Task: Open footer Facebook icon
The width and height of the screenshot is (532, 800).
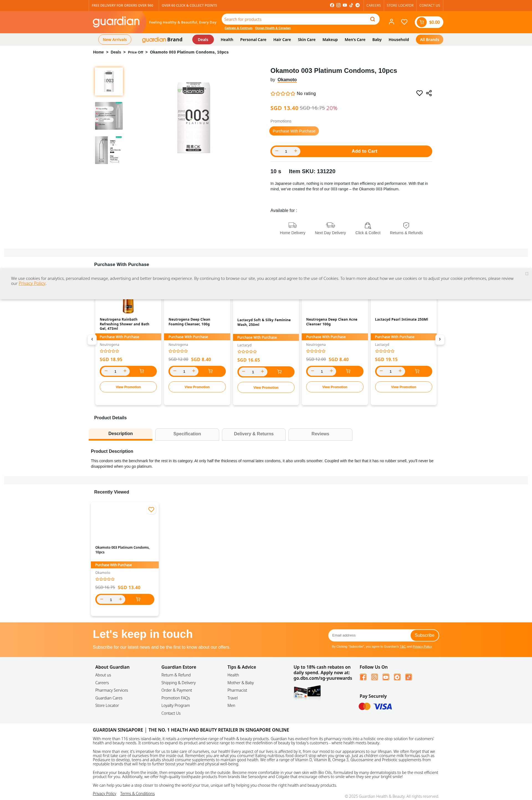Action: tap(363, 677)
